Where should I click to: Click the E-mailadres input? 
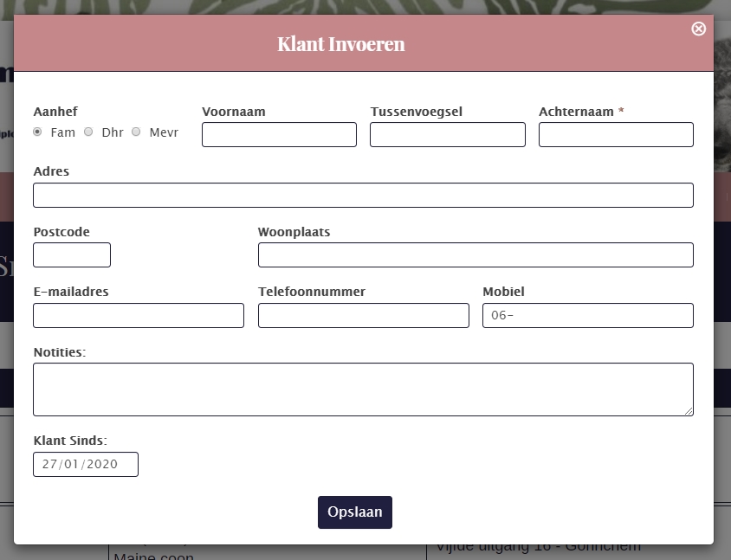tap(139, 316)
